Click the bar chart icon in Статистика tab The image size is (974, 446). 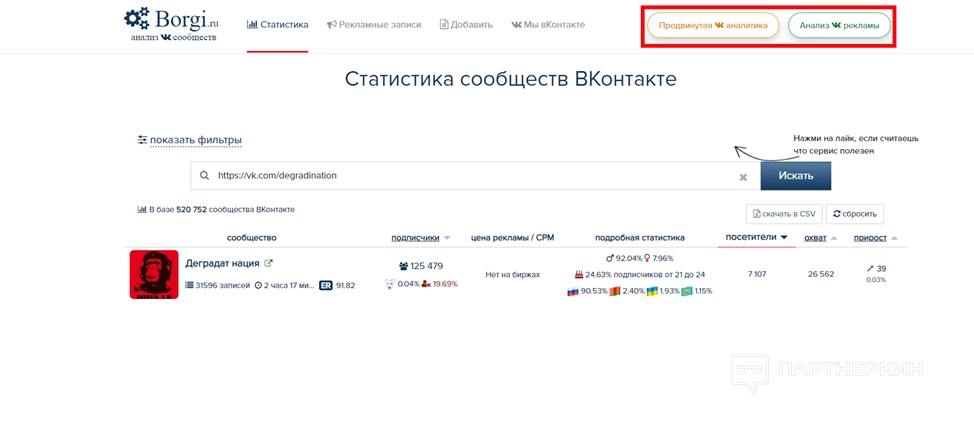coord(252,25)
